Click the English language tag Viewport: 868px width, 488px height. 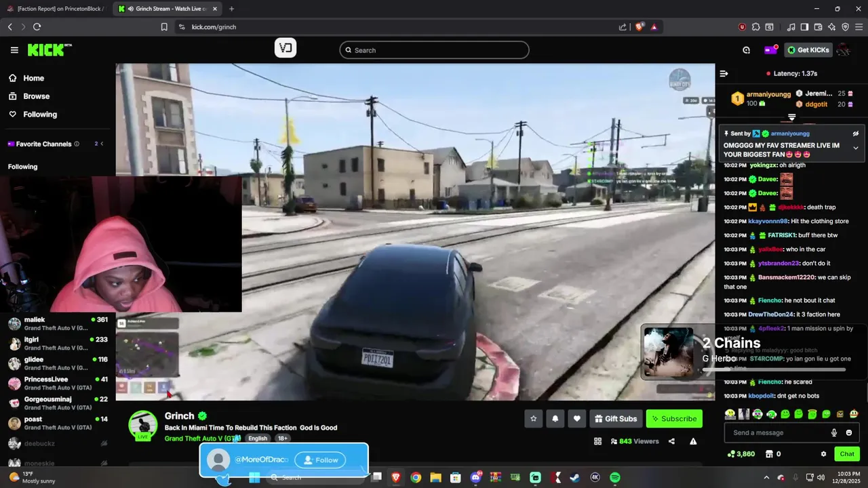(258, 439)
